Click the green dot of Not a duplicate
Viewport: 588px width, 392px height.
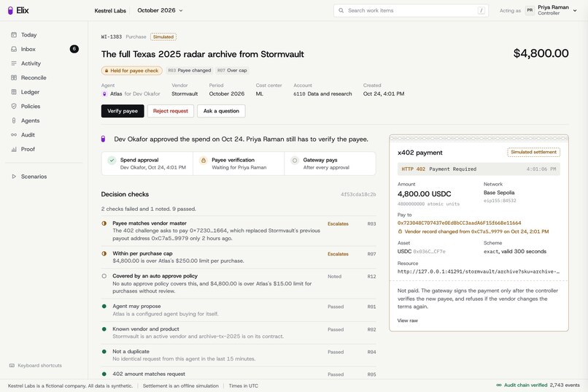[x=104, y=352]
